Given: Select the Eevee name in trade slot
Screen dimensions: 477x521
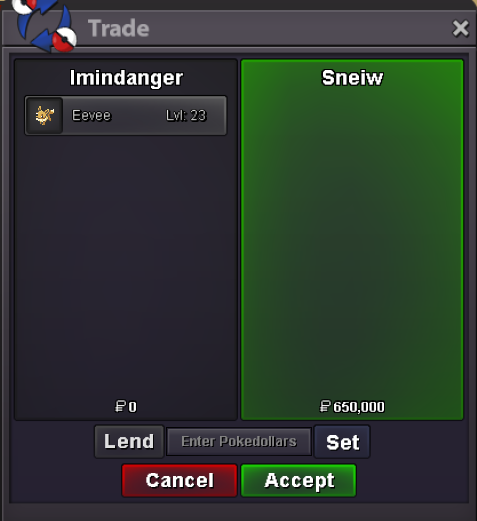Looking at the screenshot, I should coord(91,115).
